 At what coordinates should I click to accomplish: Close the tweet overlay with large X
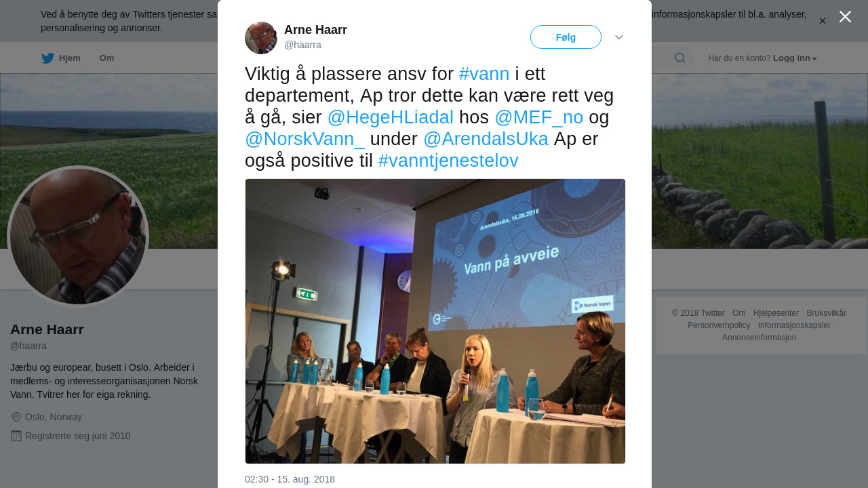pyautogui.click(x=845, y=16)
